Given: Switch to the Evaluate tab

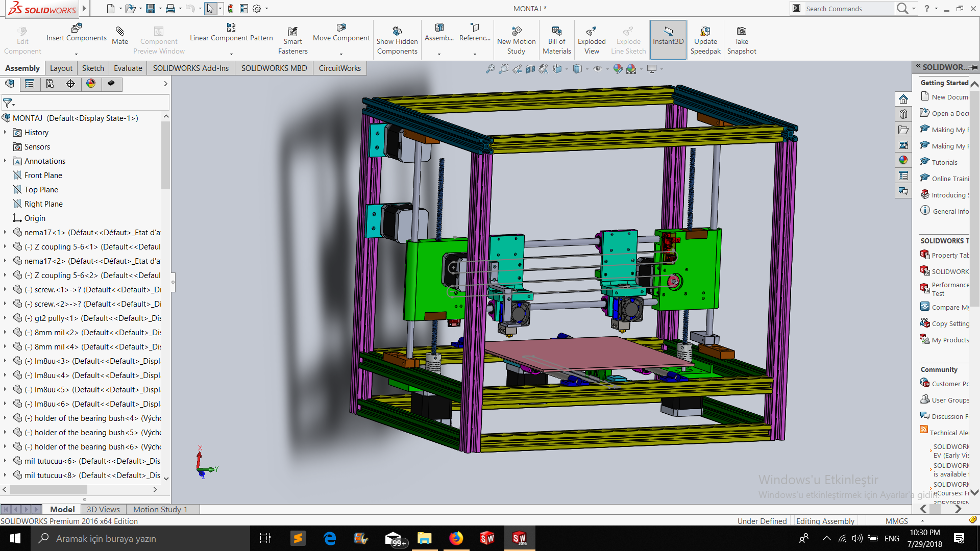Looking at the screenshot, I should pyautogui.click(x=128, y=68).
